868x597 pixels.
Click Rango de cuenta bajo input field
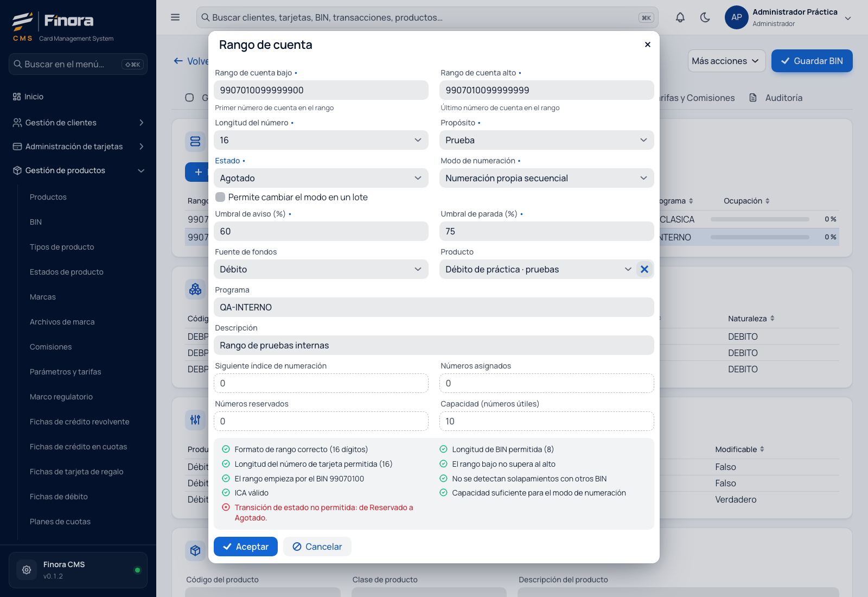coord(321,90)
